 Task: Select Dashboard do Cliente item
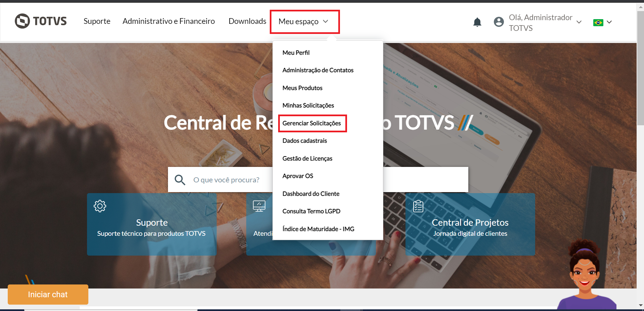(x=311, y=194)
